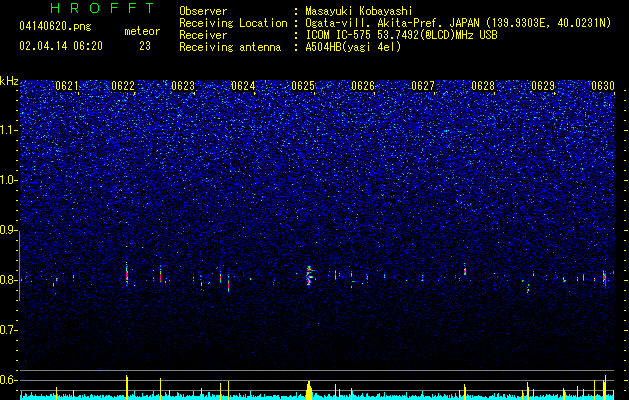
Task: Click the strong meteor echo near 0625
Action: pyautogui.click(x=309, y=276)
